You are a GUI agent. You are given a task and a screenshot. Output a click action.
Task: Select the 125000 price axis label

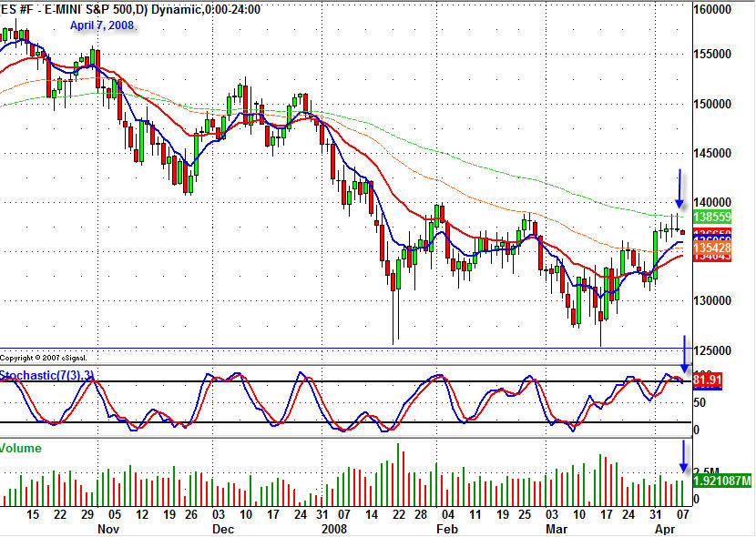(712, 350)
